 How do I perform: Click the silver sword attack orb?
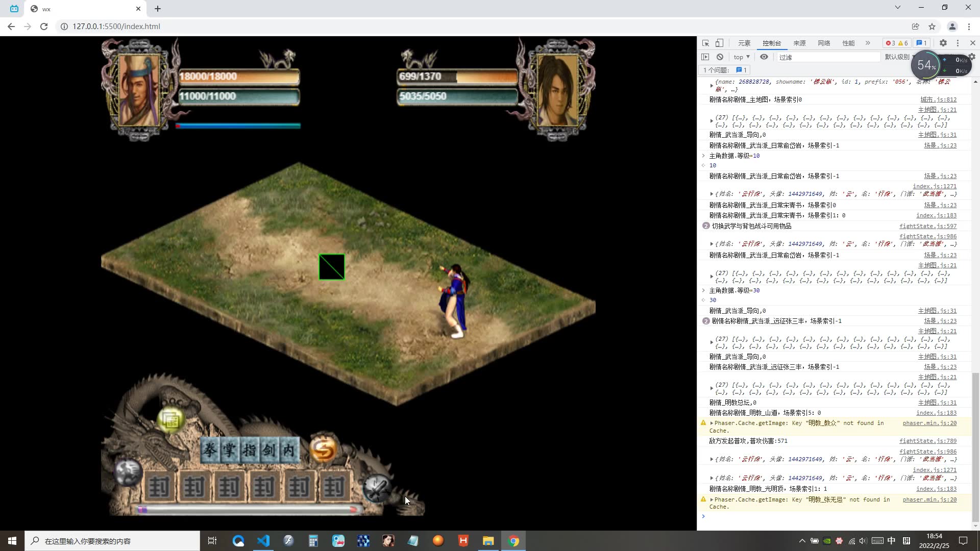(x=377, y=488)
